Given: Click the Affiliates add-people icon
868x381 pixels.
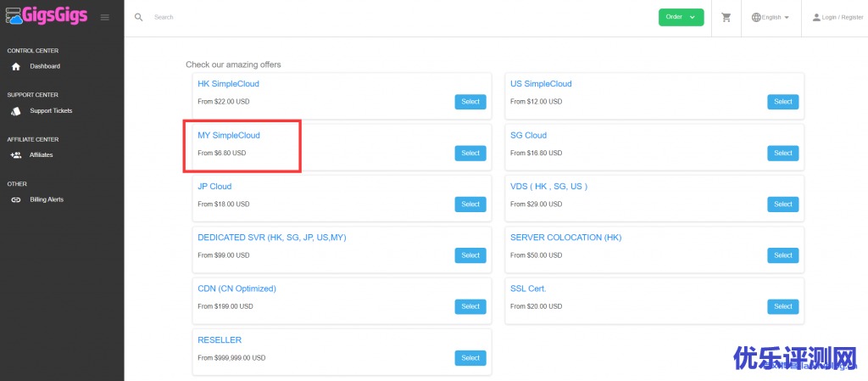Looking at the screenshot, I should point(16,155).
